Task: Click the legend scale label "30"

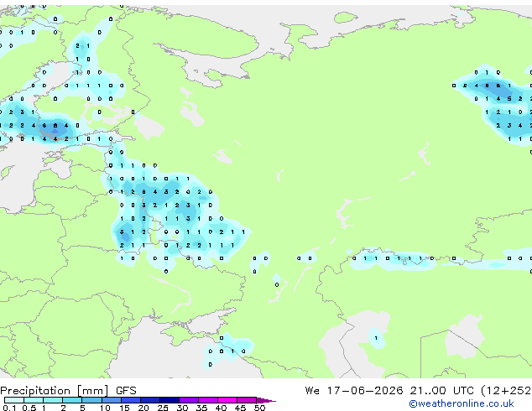Action: pyautogui.click(x=182, y=408)
